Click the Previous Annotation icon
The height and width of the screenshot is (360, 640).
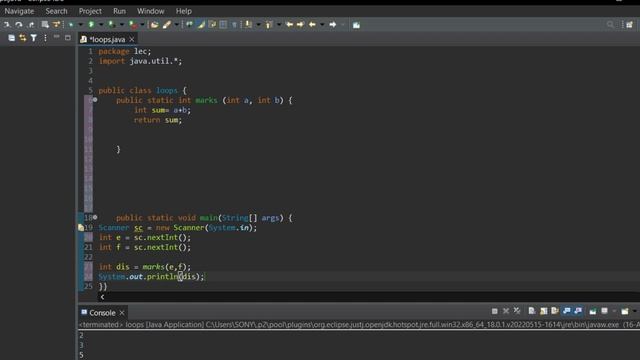tap(269, 25)
